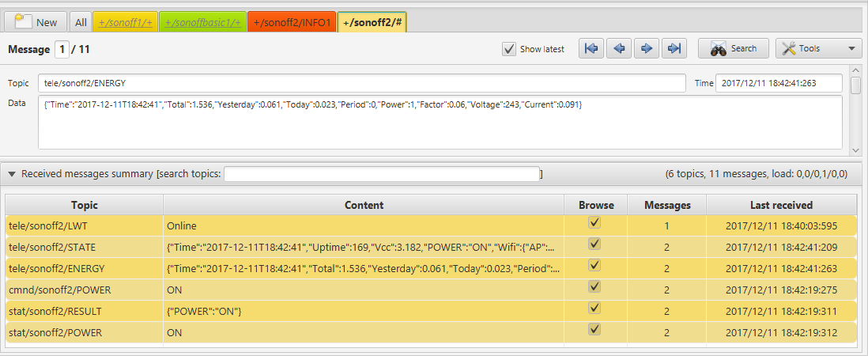Select the +/sonoff2/# tab
The image size is (868, 356).
372,22
